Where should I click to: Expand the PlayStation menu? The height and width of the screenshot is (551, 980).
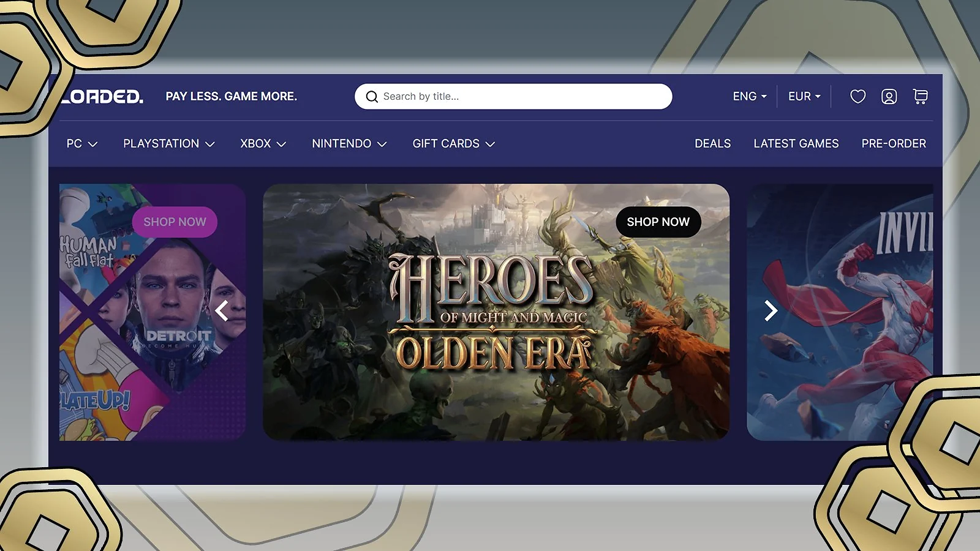pyautogui.click(x=169, y=144)
